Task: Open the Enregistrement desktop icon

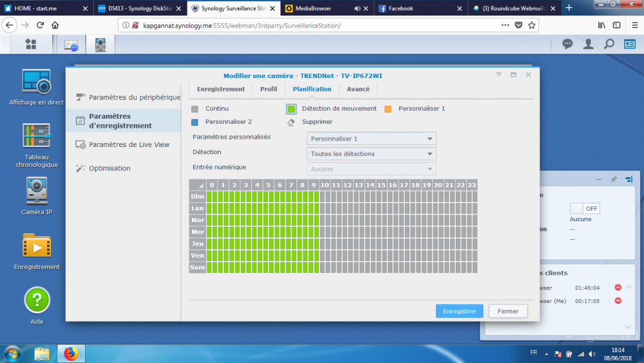Action: (x=36, y=246)
